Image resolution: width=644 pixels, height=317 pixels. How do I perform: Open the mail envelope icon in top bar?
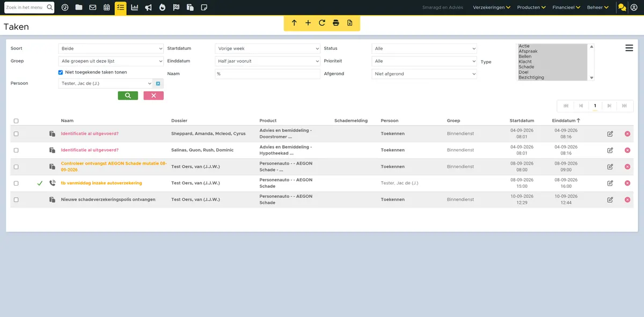(93, 8)
